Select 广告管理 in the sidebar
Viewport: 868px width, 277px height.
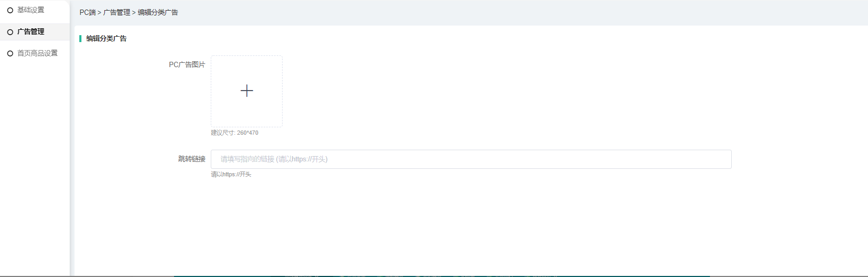click(31, 32)
